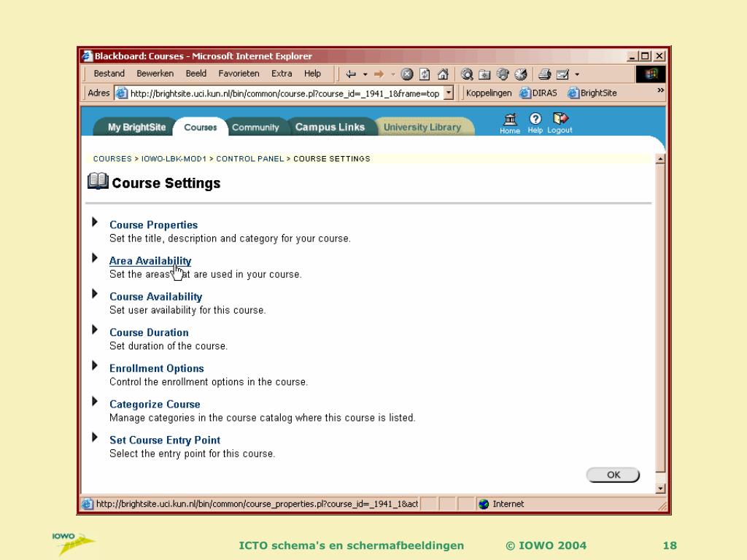747x560 pixels.
Task: Click 'Set duration of the course.' text
Action: tap(169, 346)
